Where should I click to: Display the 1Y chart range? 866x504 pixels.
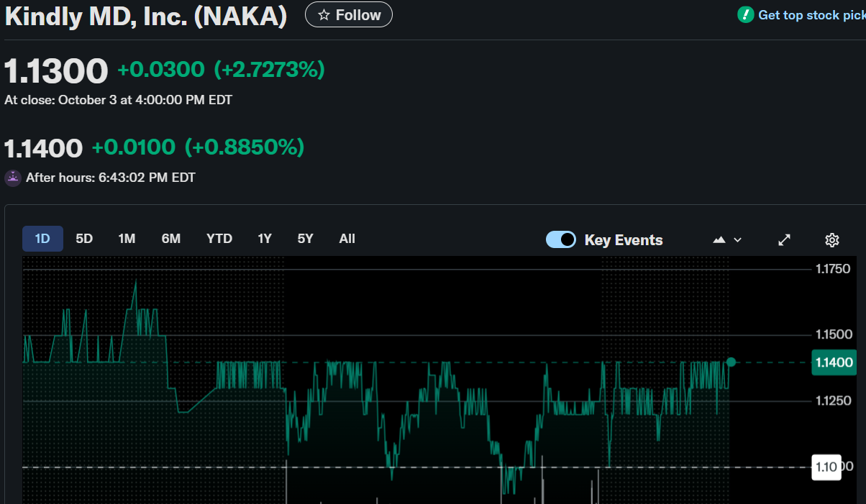(265, 239)
